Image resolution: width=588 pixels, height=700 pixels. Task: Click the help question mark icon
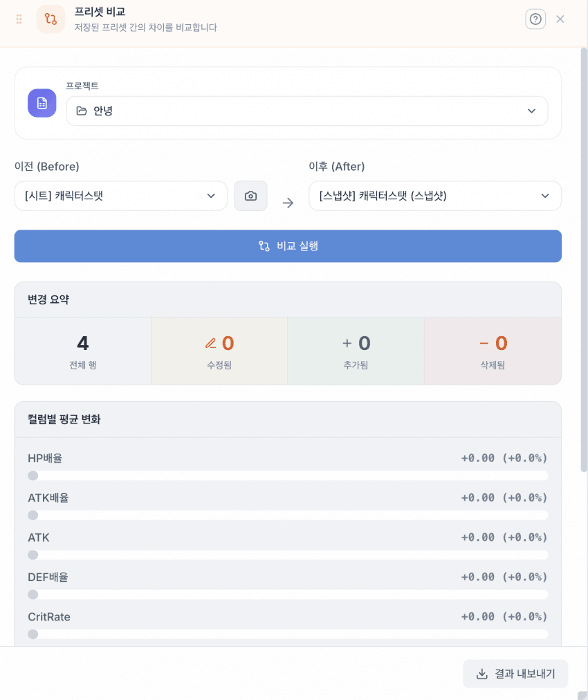[x=535, y=19]
